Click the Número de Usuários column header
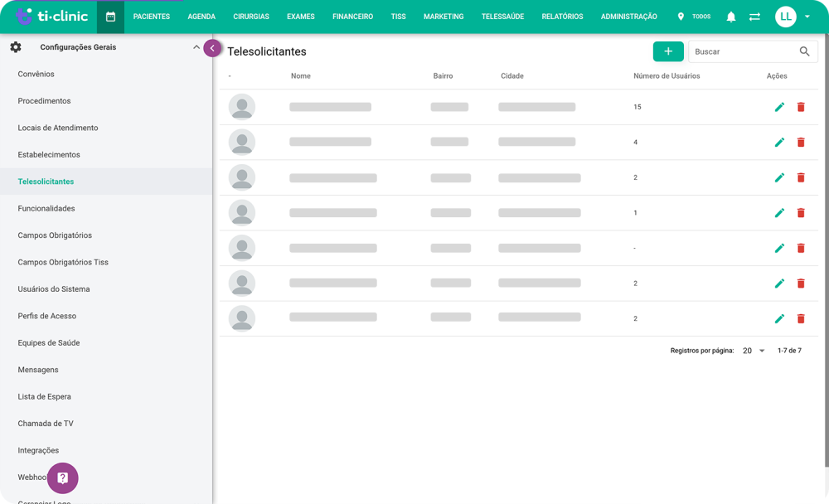The image size is (829, 504). click(x=667, y=76)
